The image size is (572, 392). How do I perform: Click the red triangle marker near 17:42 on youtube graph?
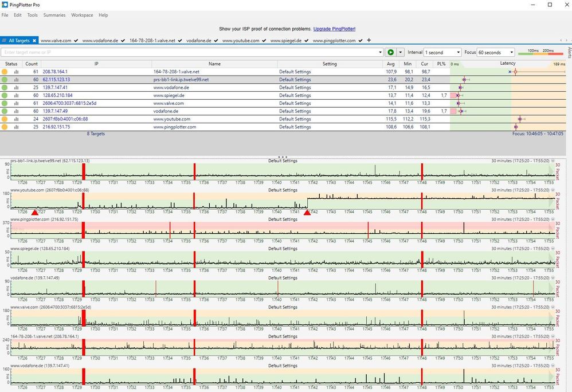307,213
